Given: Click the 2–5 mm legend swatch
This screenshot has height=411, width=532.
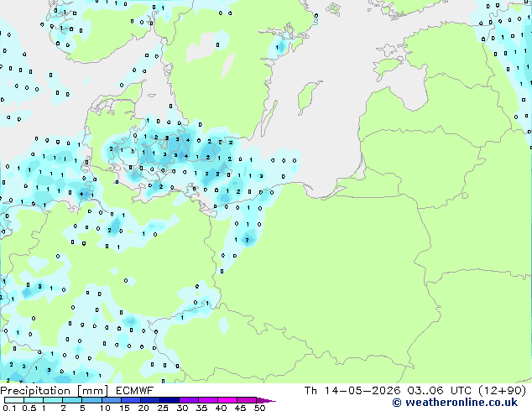Looking at the screenshot, I should pos(72,400).
